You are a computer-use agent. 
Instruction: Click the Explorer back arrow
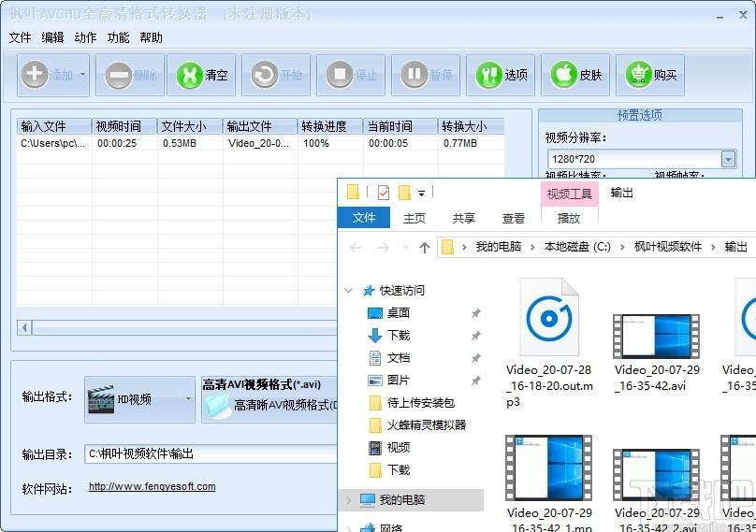(x=356, y=248)
